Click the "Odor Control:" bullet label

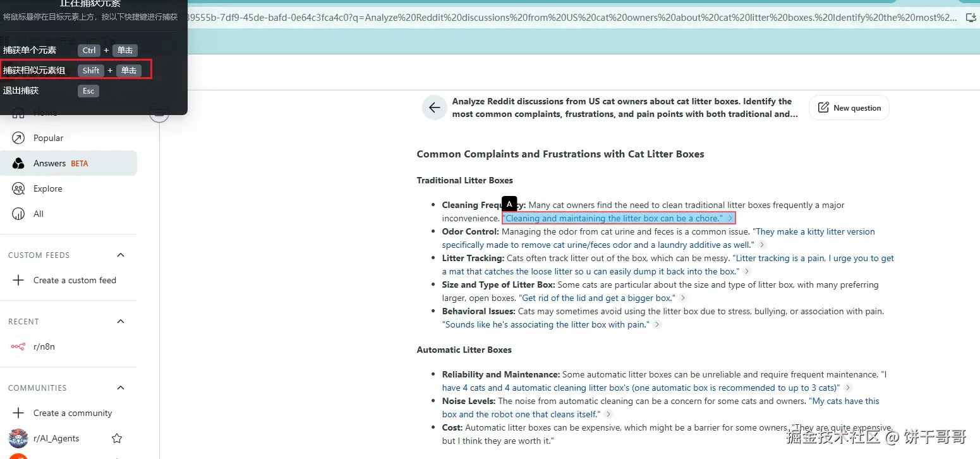click(x=471, y=231)
